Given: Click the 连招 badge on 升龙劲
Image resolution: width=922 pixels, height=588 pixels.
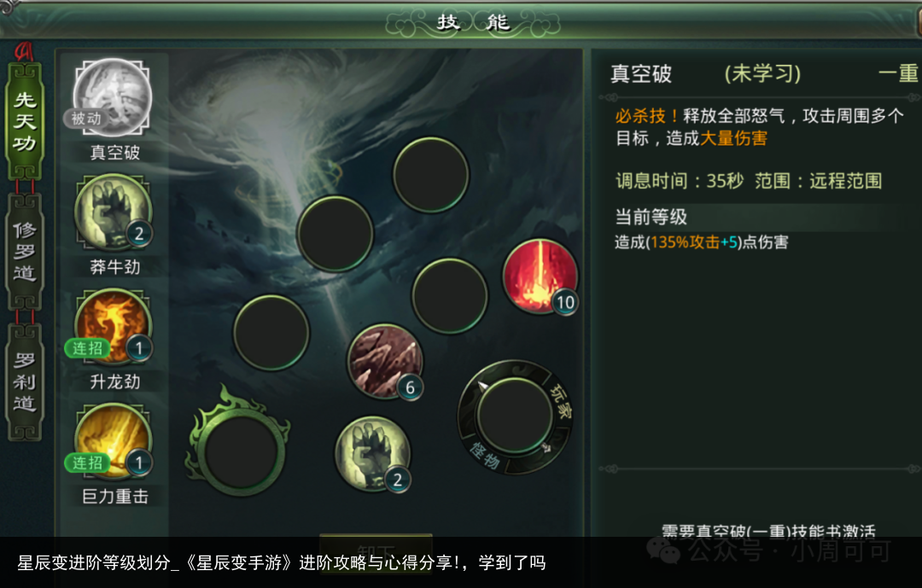Looking at the screenshot, I should tap(87, 348).
